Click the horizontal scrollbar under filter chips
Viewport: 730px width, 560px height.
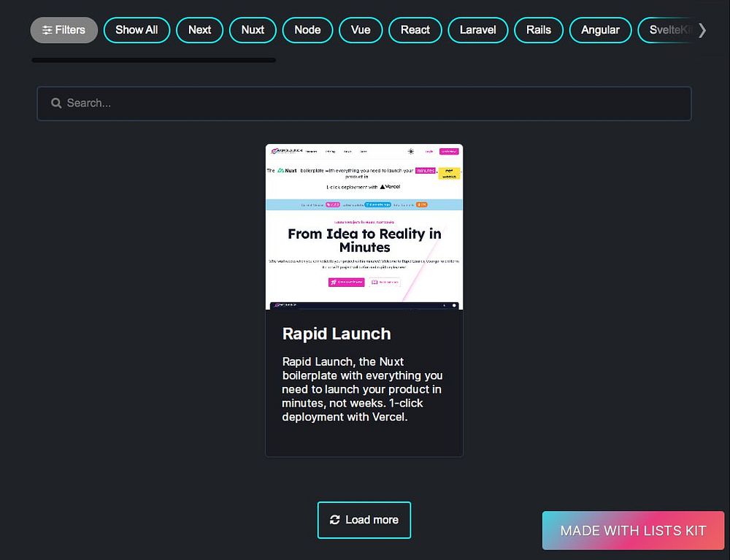coord(153,60)
